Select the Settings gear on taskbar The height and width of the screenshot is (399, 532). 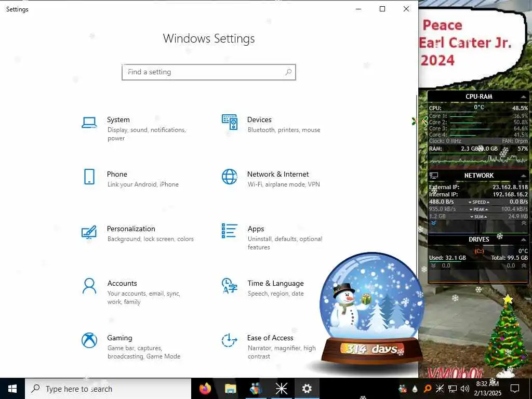(307, 389)
